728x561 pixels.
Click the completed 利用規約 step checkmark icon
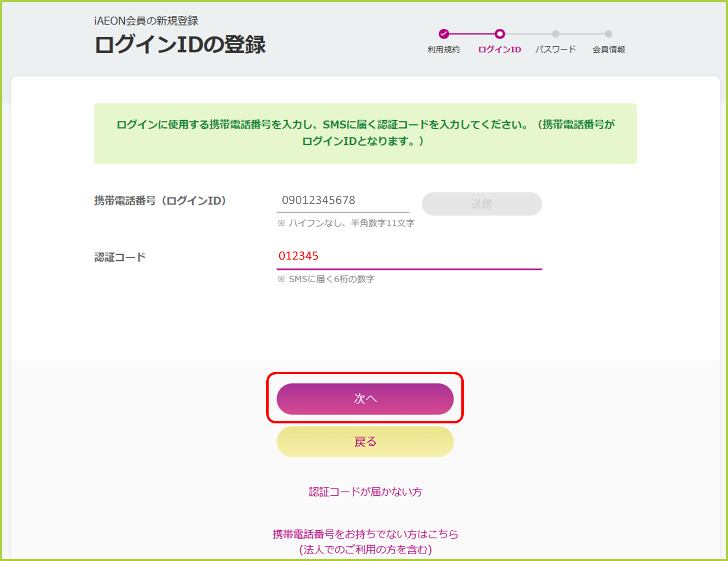pyautogui.click(x=444, y=34)
